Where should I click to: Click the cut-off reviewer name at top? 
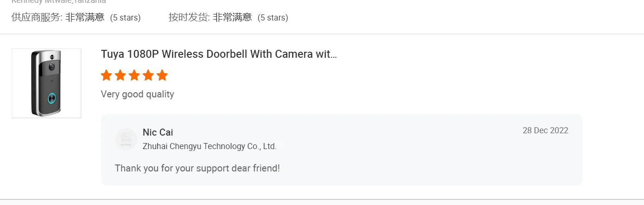click(x=59, y=1)
